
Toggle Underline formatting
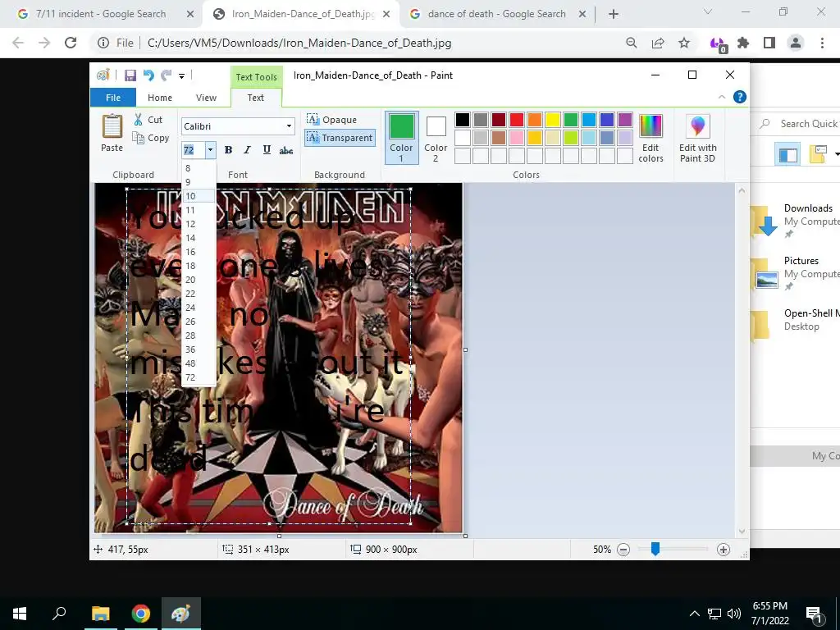(x=267, y=150)
